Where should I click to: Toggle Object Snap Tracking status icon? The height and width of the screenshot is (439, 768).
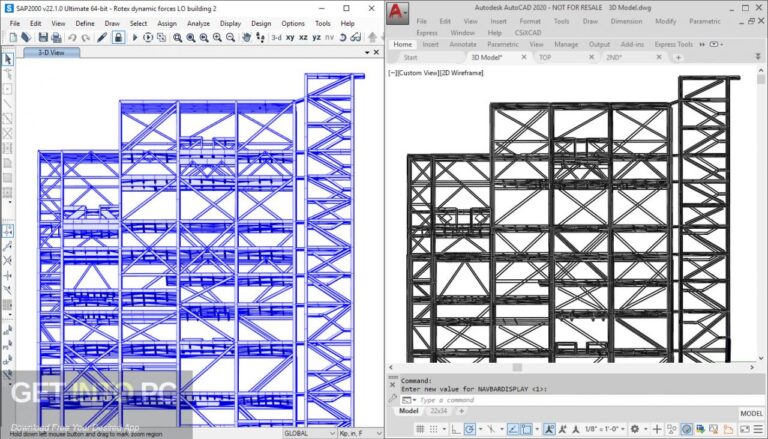coord(512,429)
